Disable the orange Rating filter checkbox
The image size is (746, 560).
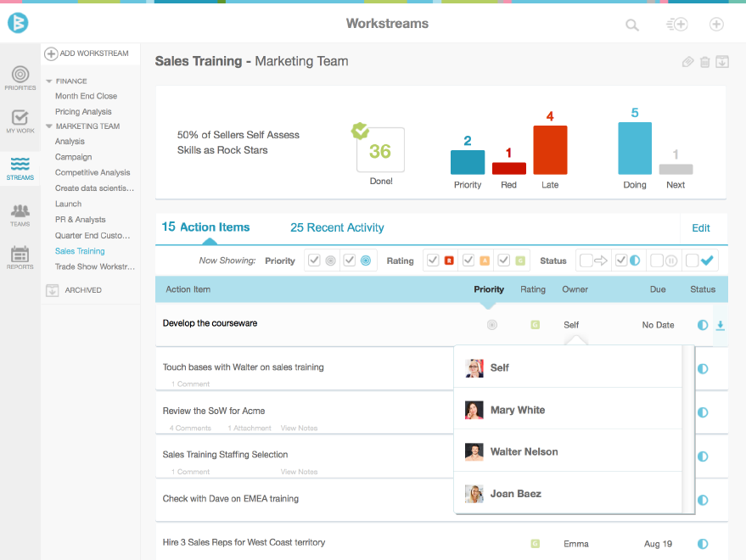pyautogui.click(x=469, y=260)
